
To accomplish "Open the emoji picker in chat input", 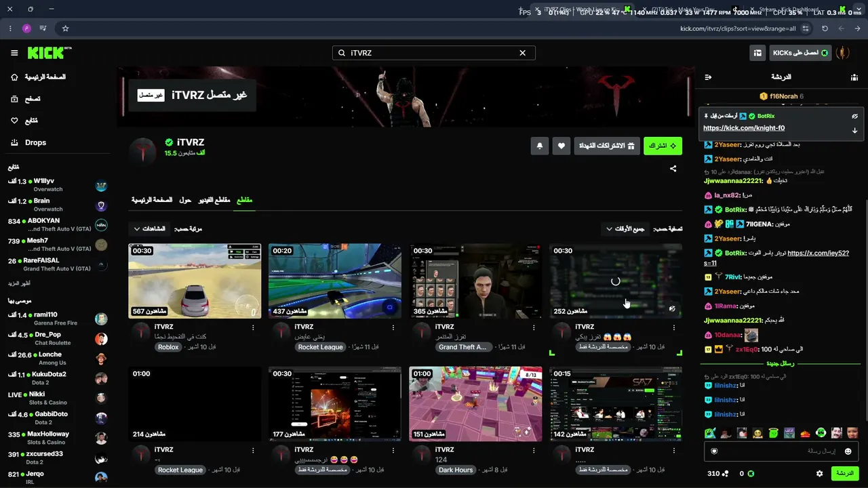I will point(848,451).
